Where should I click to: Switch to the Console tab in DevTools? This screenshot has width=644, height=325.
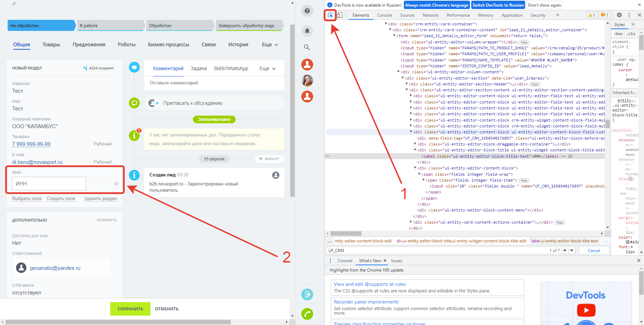[384, 15]
